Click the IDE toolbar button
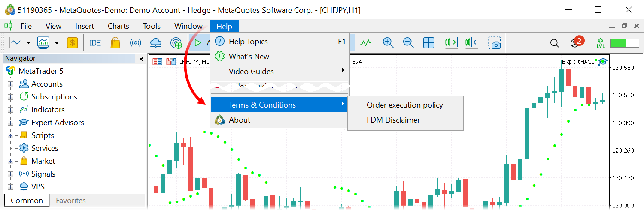Image resolution: width=644 pixels, height=210 pixels. click(95, 43)
